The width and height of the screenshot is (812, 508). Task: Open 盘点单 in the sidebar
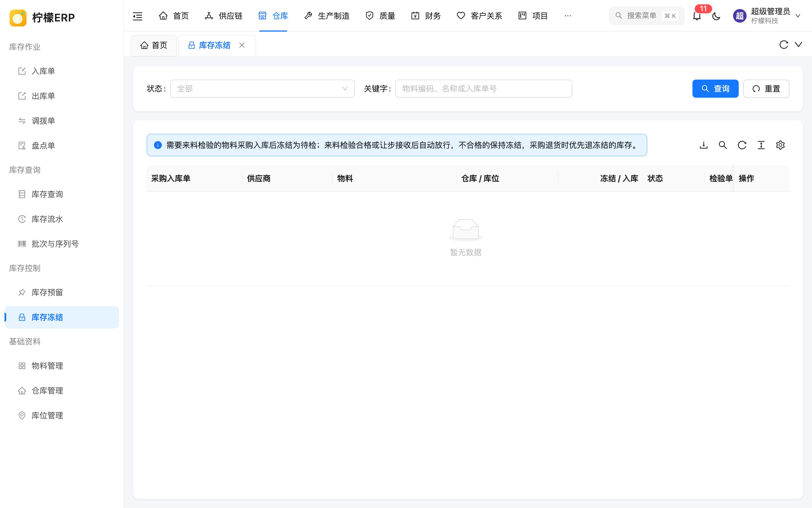coord(62,146)
